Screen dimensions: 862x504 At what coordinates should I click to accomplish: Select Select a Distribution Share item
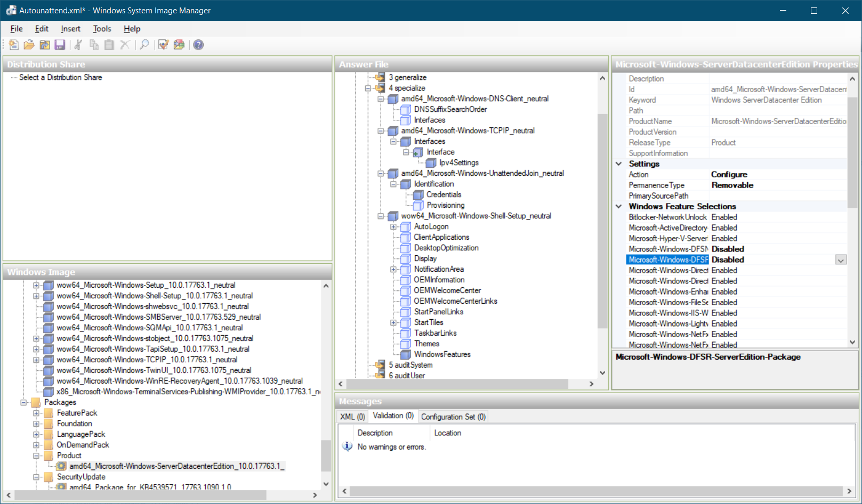(x=60, y=77)
